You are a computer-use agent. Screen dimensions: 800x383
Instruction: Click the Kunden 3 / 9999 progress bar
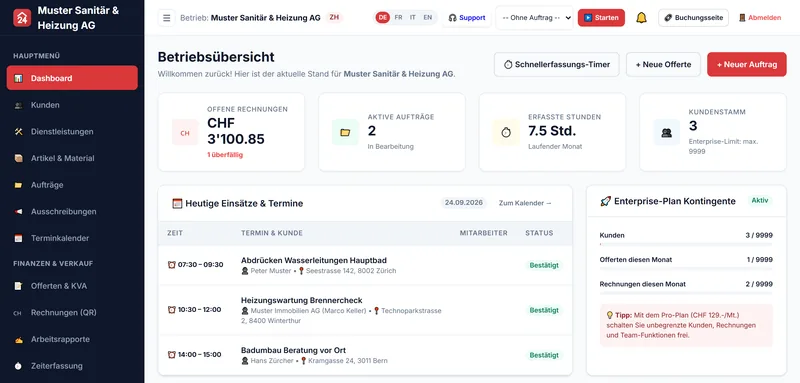pyautogui.click(x=686, y=244)
